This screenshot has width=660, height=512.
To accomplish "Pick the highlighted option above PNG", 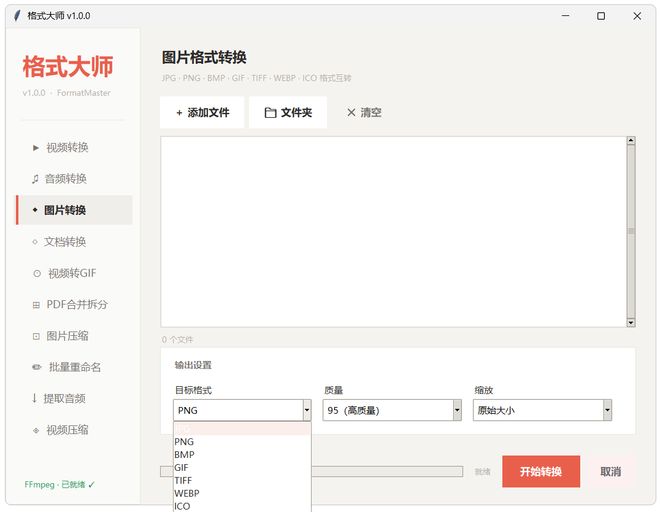I will pyautogui.click(x=242, y=429).
